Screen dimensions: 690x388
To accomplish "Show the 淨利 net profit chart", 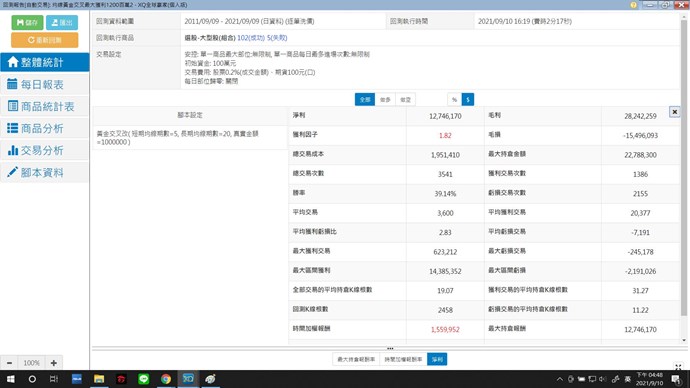I will click(x=437, y=359).
